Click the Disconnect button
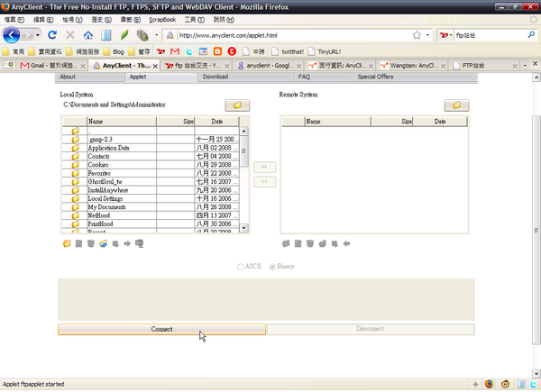 point(371,329)
